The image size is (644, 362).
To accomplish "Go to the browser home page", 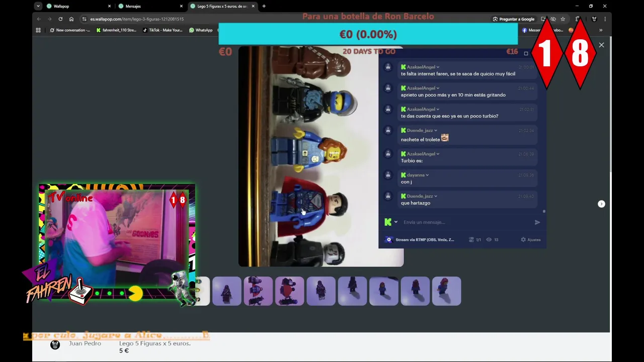I will click(x=71, y=19).
